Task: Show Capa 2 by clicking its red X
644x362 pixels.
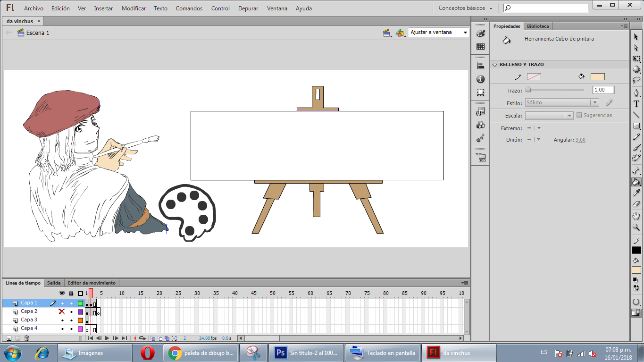Action: pos(62,311)
